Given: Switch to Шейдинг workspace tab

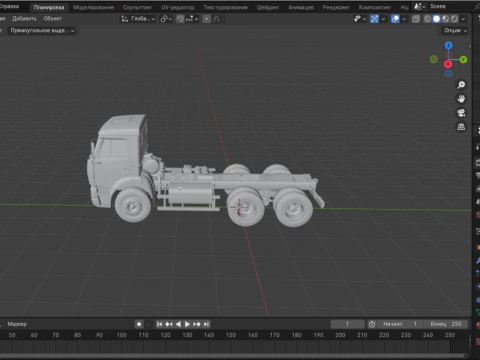Looking at the screenshot, I should [268, 7].
